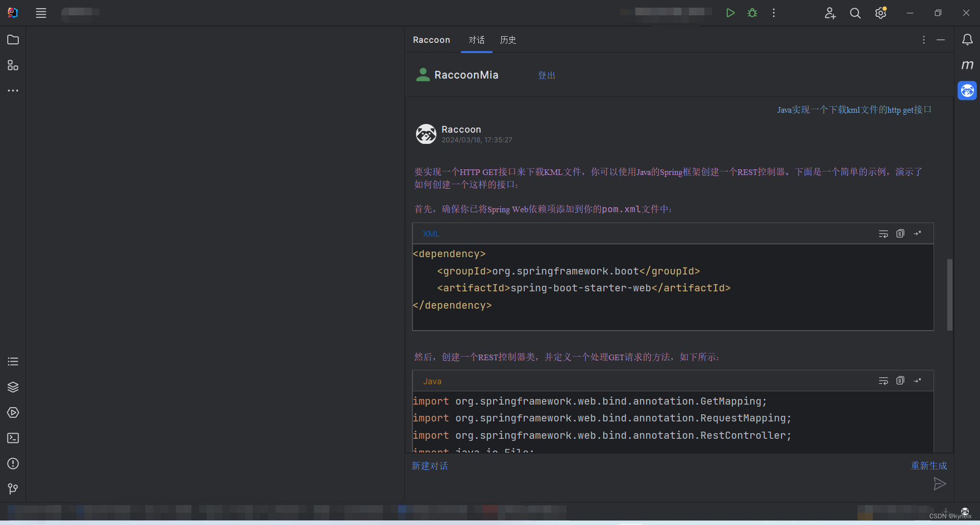This screenshot has height=525, width=980.
Task: Open the Services tool window
Action: point(13,413)
